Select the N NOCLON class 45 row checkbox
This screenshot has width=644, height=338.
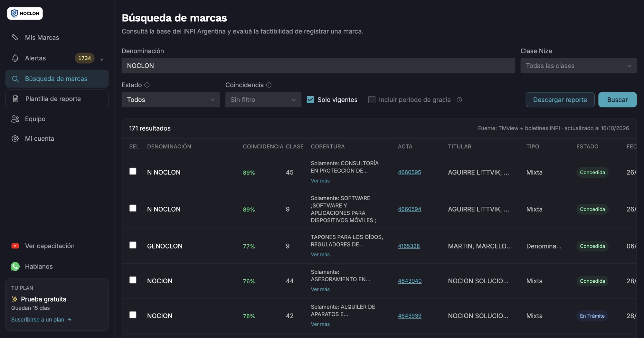click(x=133, y=171)
